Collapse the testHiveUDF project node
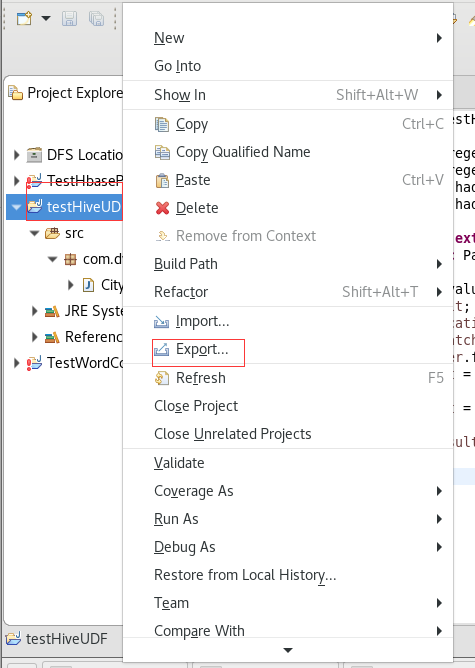 (16, 207)
